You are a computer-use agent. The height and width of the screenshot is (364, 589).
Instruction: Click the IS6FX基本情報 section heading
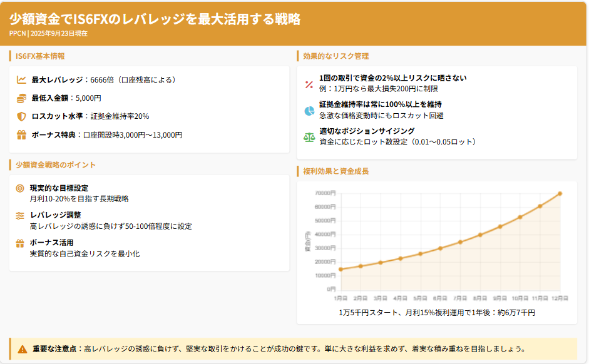click(x=40, y=56)
